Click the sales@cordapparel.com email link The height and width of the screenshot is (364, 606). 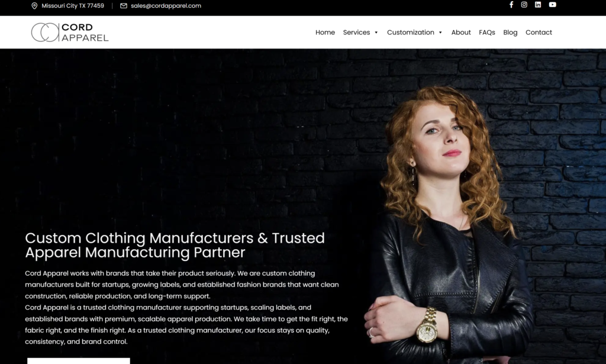tap(166, 6)
